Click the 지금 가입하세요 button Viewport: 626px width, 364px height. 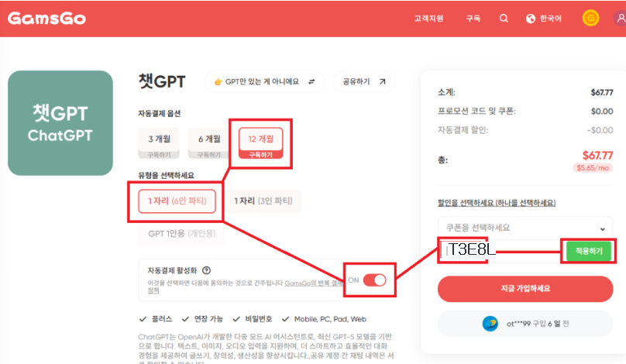coord(525,289)
